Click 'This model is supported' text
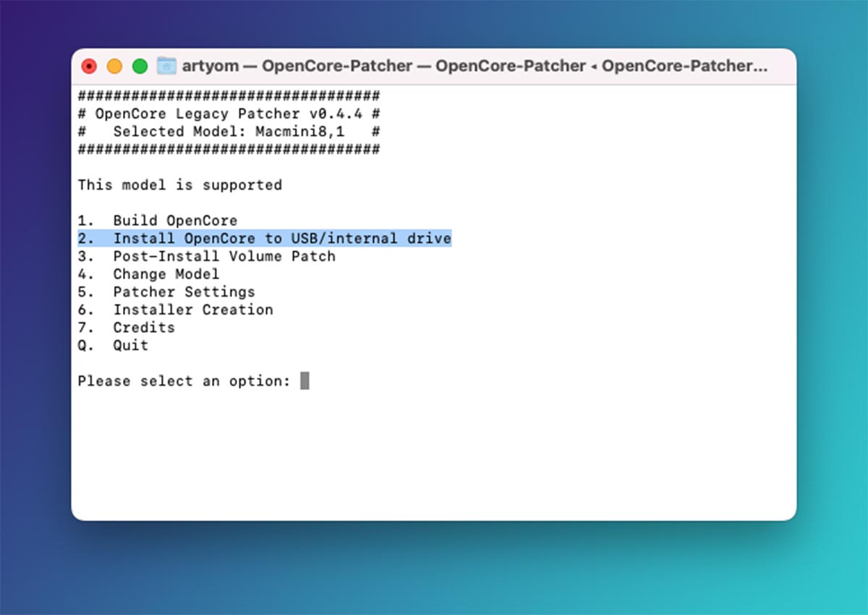 (x=180, y=185)
